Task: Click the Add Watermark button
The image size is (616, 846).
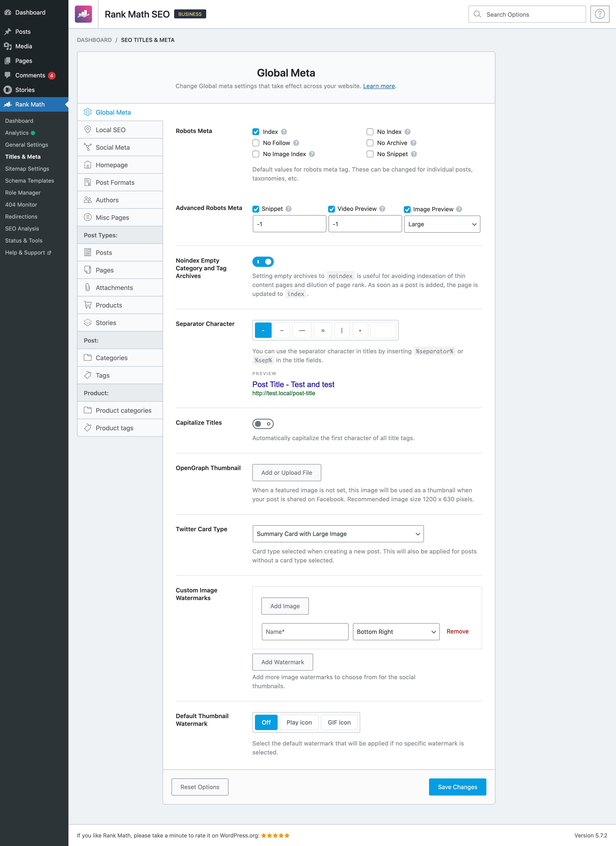Action: pyautogui.click(x=283, y=662)
